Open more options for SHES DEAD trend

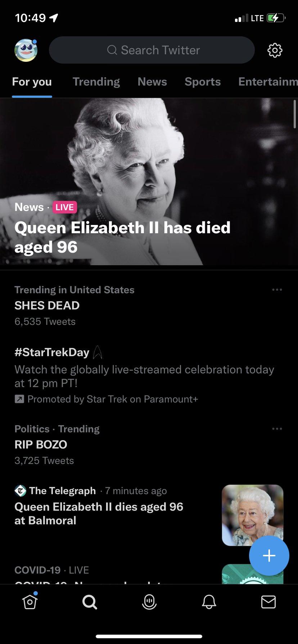277,290
